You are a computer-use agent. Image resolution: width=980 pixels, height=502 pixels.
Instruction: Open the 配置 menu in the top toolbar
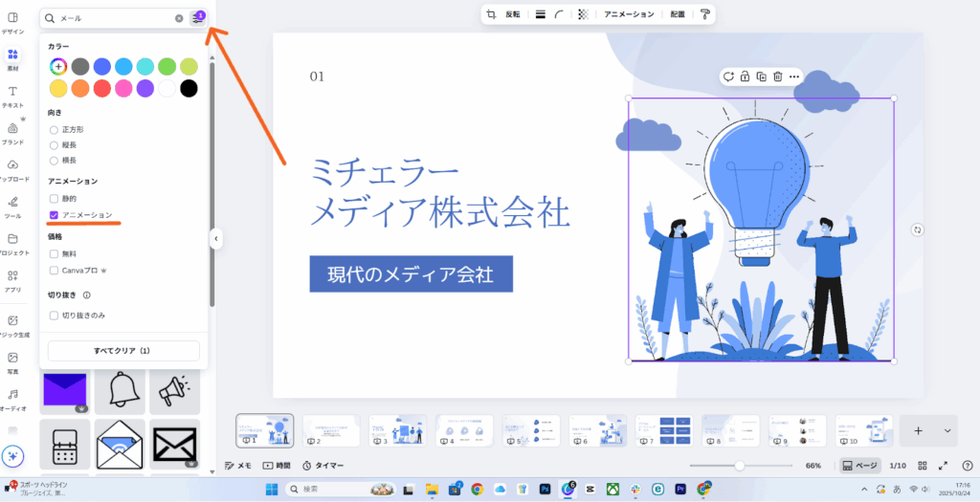coord(678,14)
